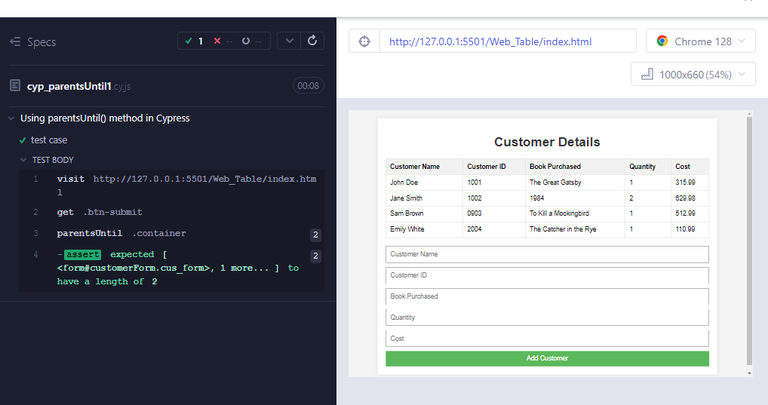Click the Specs list collapse icon

coord(15,41)
